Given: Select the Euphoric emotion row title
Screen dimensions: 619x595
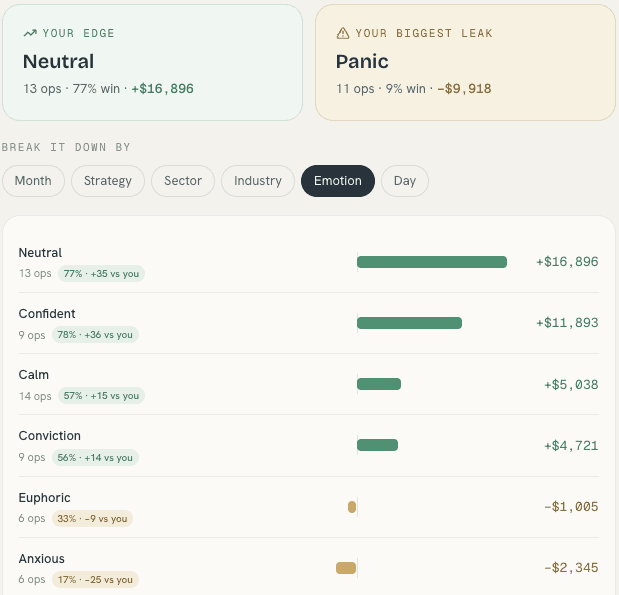Looking at the screenshot, I should [x=45, y=497].
